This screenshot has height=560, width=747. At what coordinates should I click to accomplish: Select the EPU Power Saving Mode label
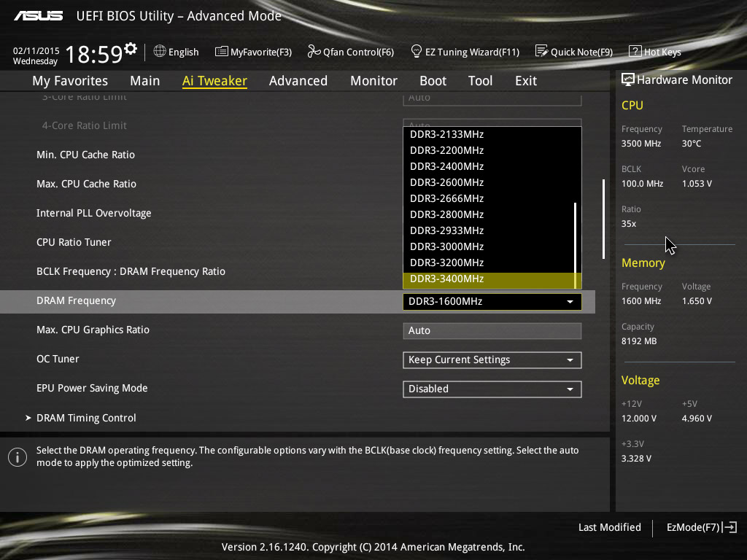(92, 388)
